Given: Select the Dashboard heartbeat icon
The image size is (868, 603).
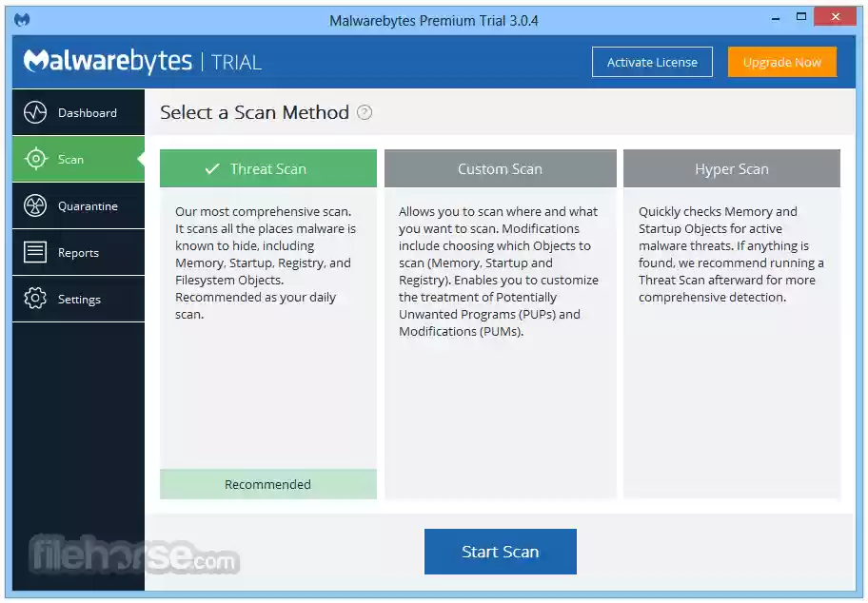Looking at the screenshot, I should (35, 112).
